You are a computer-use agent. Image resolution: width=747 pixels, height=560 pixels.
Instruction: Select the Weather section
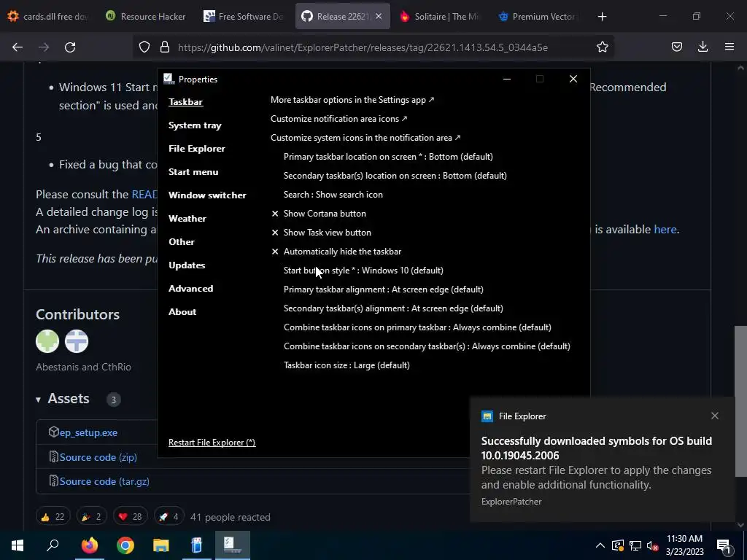[x=187, y=219]
